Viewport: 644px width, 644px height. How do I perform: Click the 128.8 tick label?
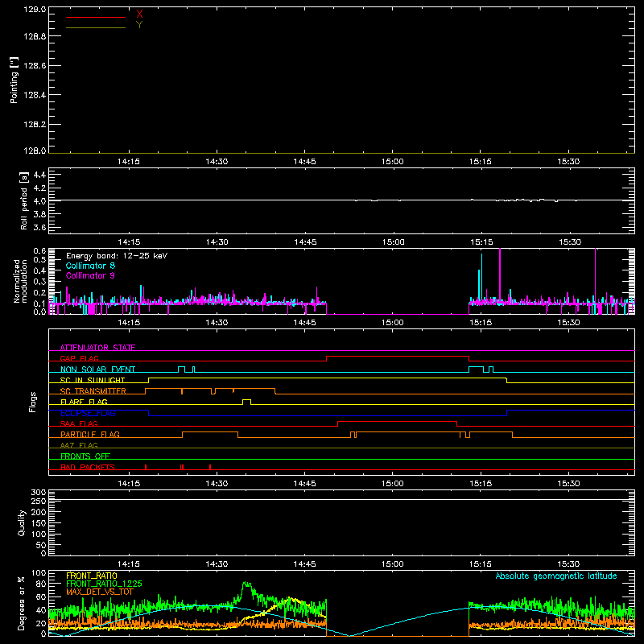(x=35, y=36)
